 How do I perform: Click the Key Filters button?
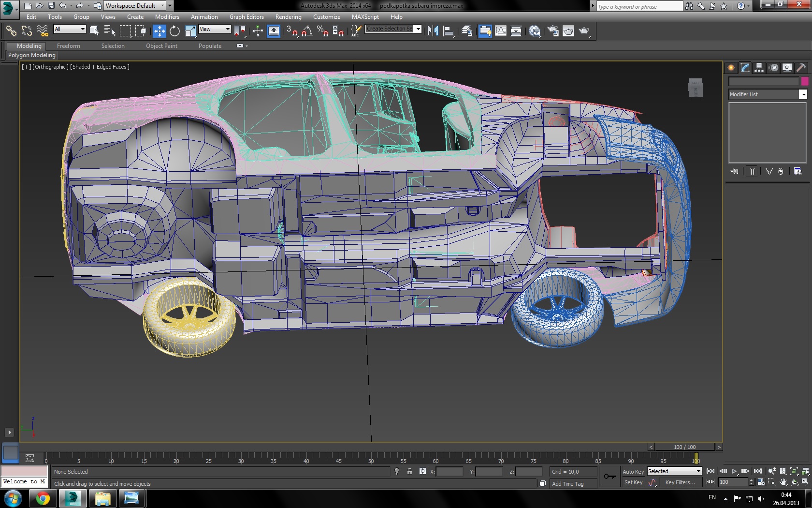tap(680, 482)
